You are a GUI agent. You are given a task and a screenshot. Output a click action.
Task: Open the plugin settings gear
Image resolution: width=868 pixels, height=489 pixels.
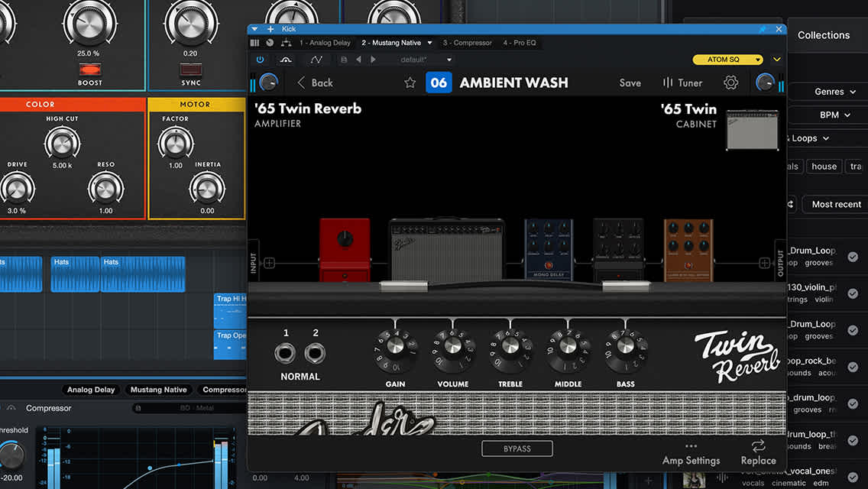click(x=730, y=83)
